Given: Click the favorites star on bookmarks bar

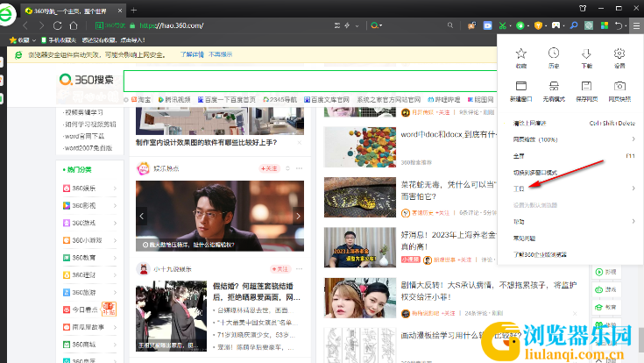Looking at the screenshot, I should pyautogui.click(x=13, y=39).
